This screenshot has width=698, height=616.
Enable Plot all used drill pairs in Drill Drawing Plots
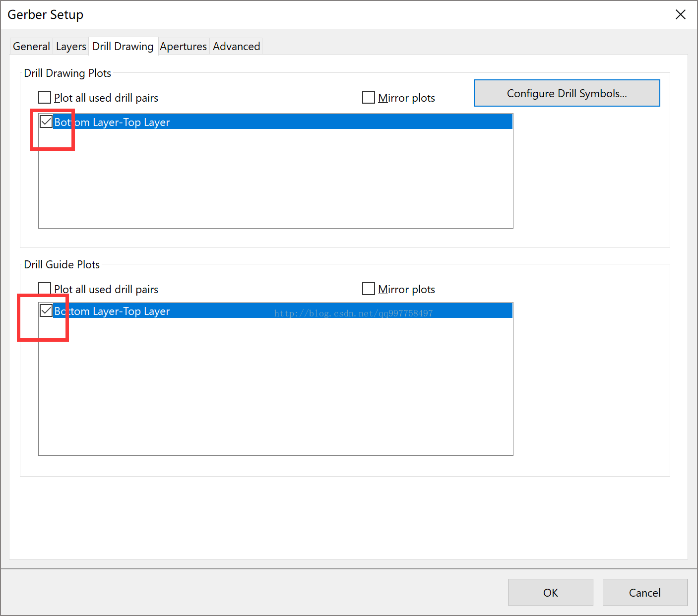45,97
